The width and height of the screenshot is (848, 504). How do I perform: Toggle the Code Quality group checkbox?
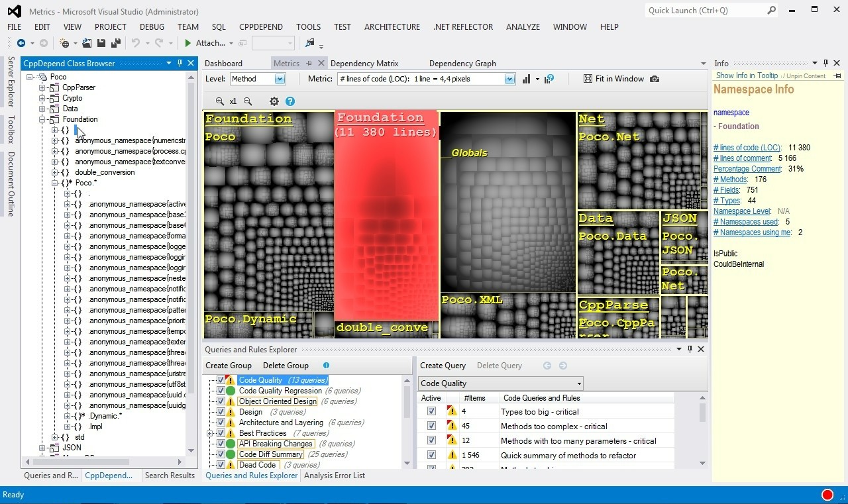(x=221, y=380)
